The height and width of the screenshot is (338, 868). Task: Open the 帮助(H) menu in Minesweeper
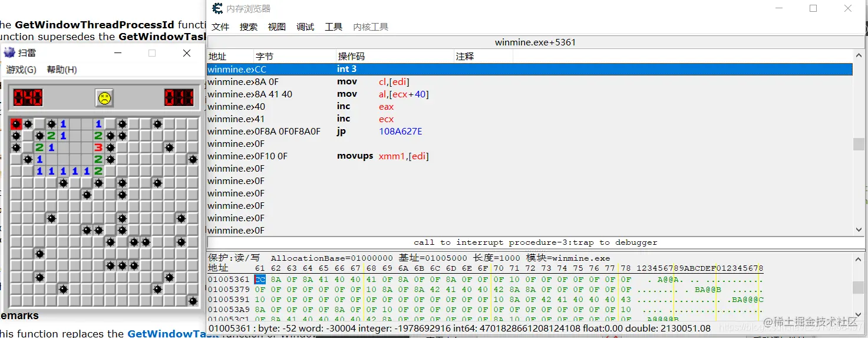[x=62, y=70]
